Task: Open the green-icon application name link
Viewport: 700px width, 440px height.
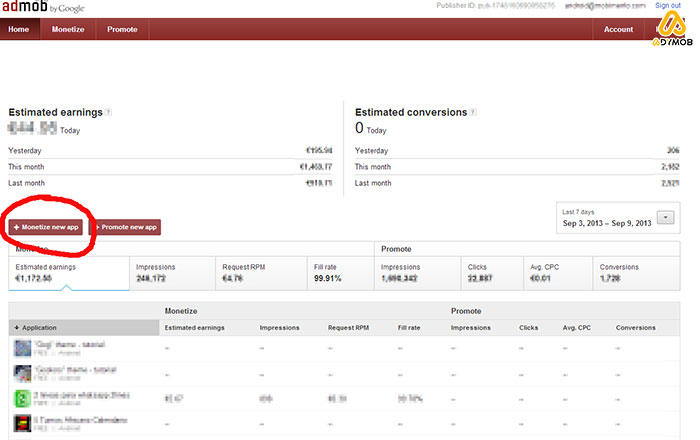Action: (x=82, y=395)
